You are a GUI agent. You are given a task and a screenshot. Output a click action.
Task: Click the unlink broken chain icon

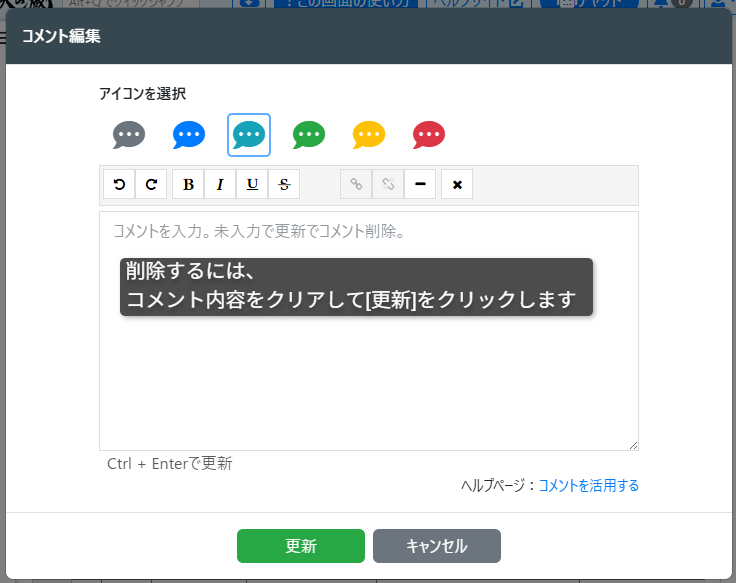tap(388, 184)
